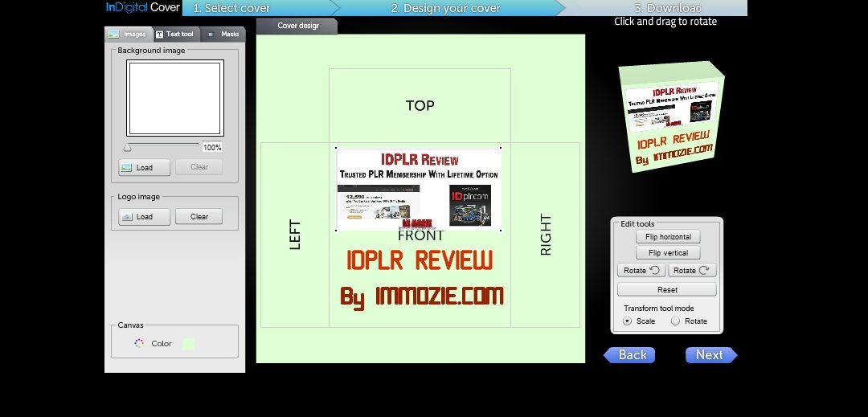Image resolution: width=868 pixels, height=417 pixels.
Task: Select the IDPLR Review logo image on canvas
Action: point(419,189)
